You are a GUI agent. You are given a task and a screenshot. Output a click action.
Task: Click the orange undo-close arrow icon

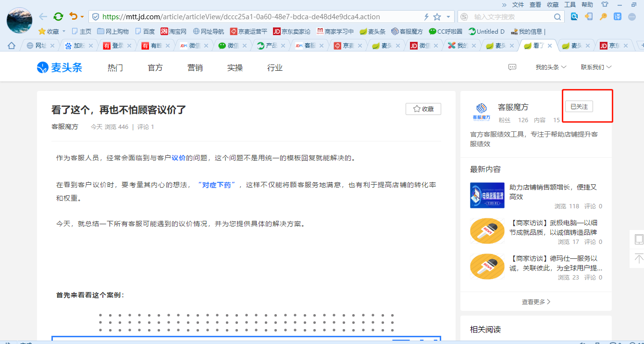point(73,16)
